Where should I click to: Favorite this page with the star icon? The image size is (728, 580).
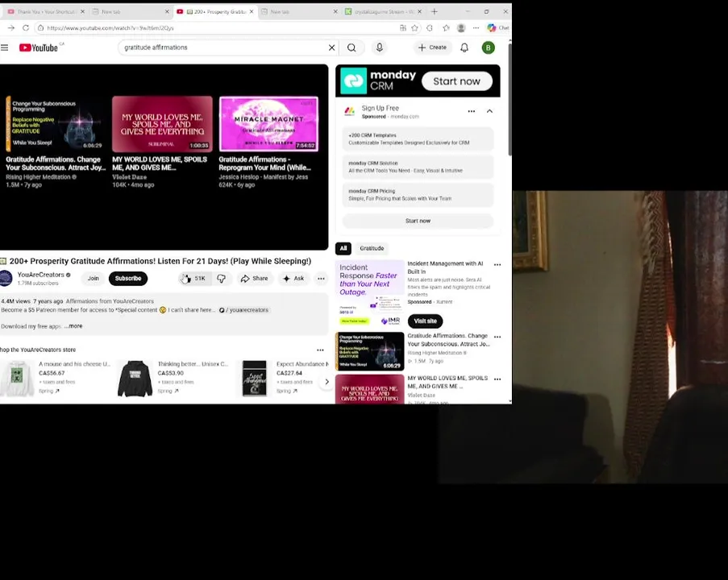click(414, 28)
